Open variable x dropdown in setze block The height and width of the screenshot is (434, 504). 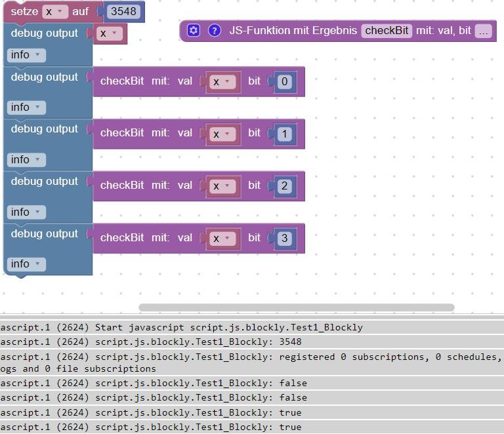coord(54,12)
